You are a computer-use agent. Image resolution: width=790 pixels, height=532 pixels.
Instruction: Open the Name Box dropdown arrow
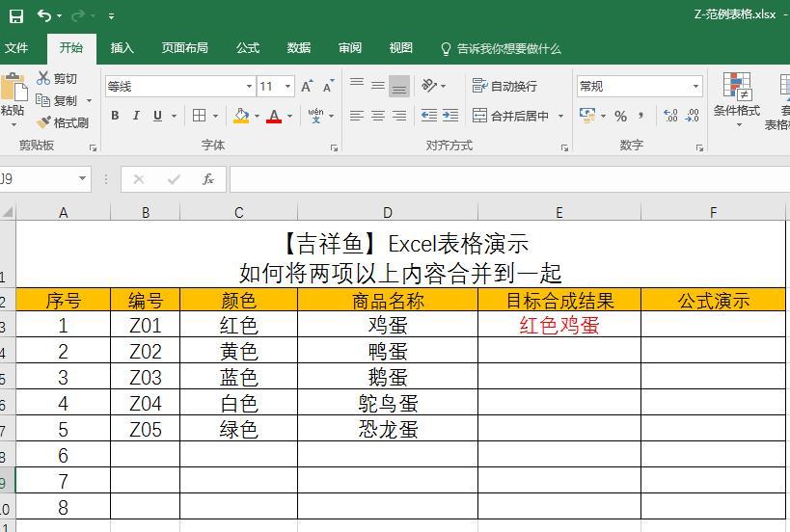pos(82,178)
